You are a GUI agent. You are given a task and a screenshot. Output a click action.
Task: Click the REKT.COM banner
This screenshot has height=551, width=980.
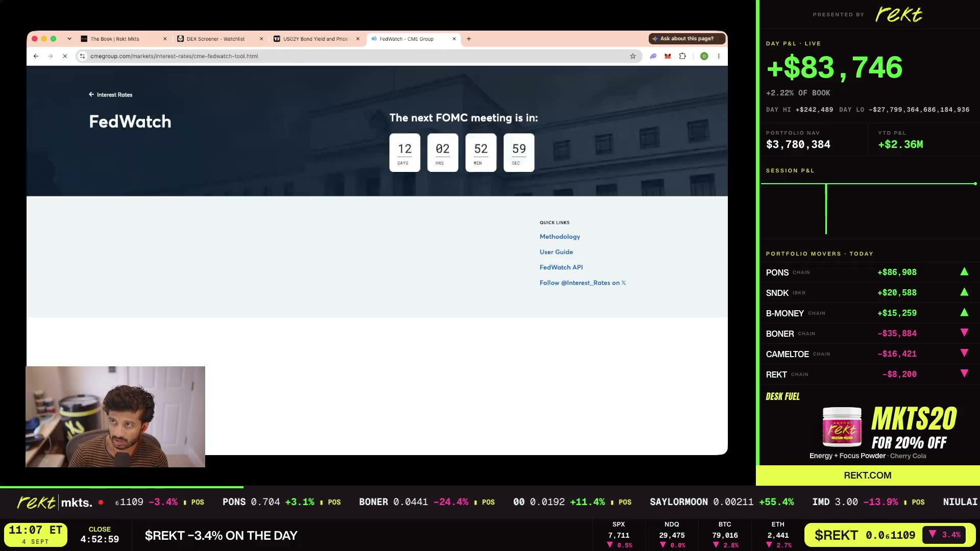(868, 475)
